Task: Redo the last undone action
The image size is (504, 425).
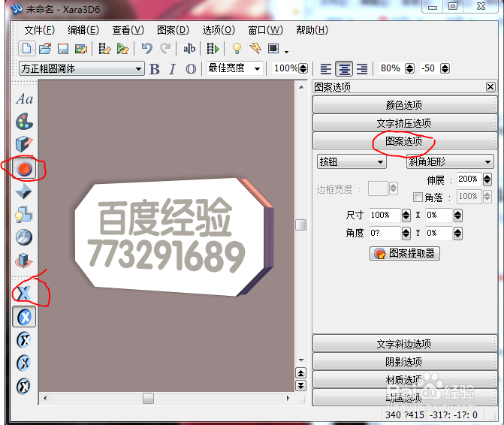Action: pyautogui.click(x=166, y=49)
